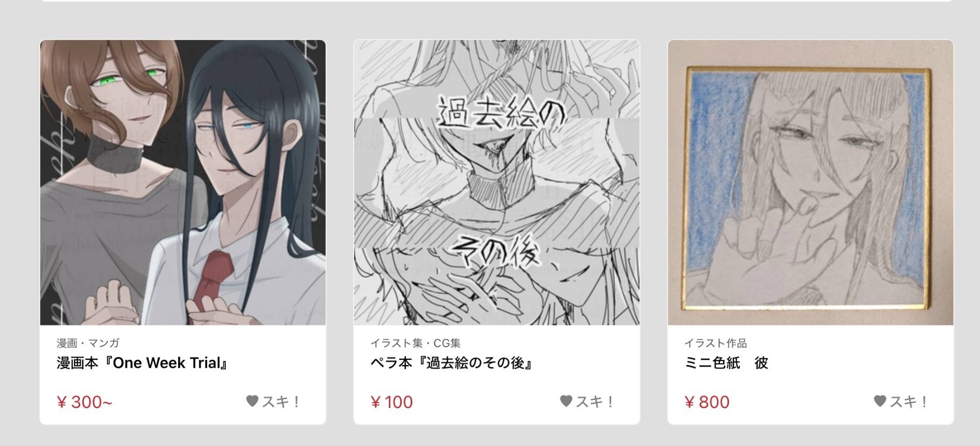Like the One Week Trial manga heart icon

click(x=252, y=401)
